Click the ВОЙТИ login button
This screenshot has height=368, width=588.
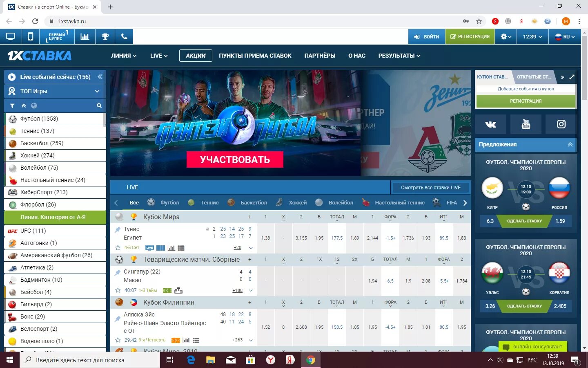point(426,36)
